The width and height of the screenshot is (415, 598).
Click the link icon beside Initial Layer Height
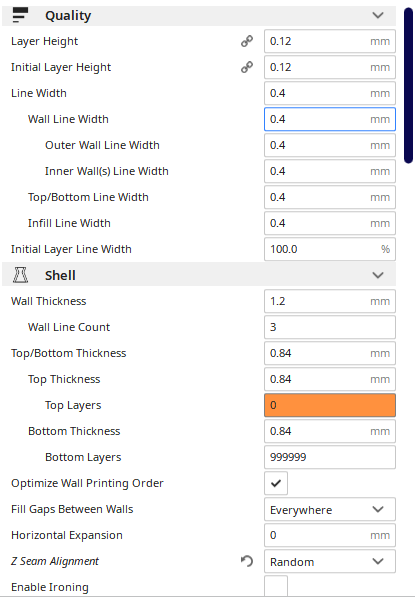247,67
